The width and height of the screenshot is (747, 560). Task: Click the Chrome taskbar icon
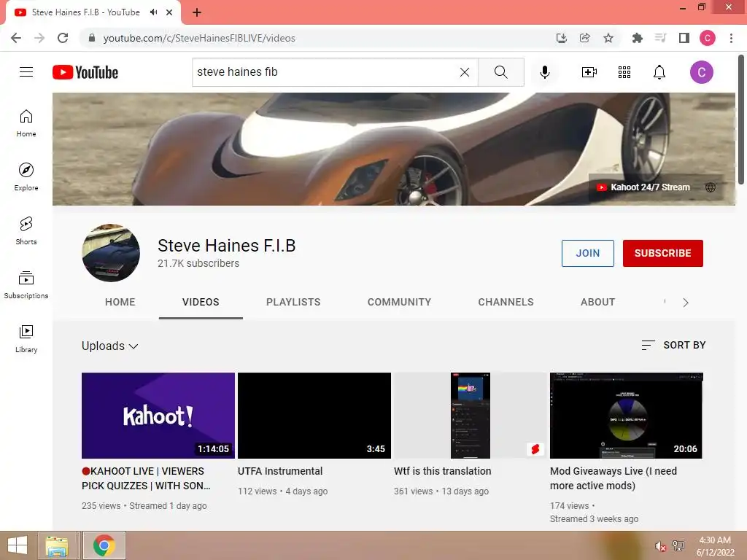pyautogui.click(x=104, y=545)
